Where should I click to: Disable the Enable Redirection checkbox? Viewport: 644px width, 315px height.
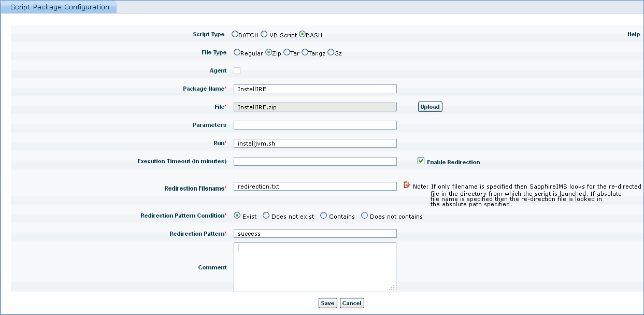click(x=421, y=161)
